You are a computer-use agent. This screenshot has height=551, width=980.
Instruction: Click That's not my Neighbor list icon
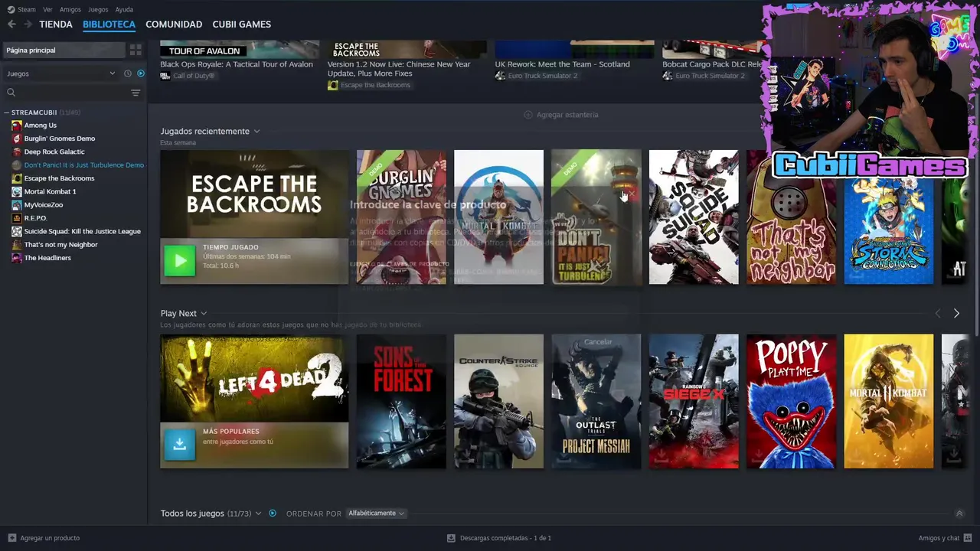(17, 245)
